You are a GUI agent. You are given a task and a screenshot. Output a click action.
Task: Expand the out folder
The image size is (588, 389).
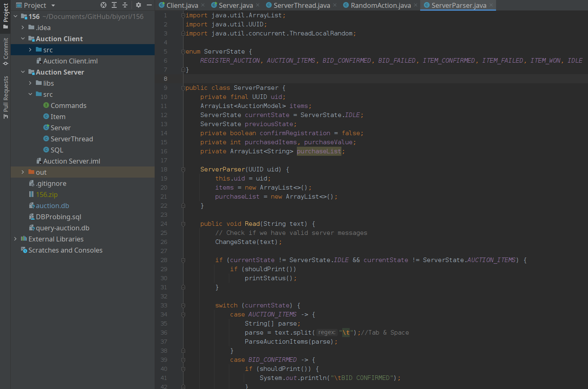[22, 172]
